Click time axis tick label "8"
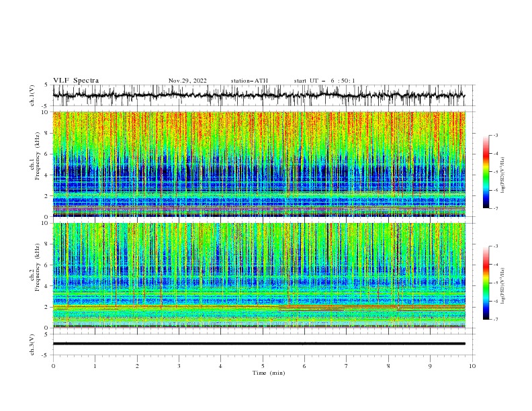532x411 pixels. coord(388,367)
